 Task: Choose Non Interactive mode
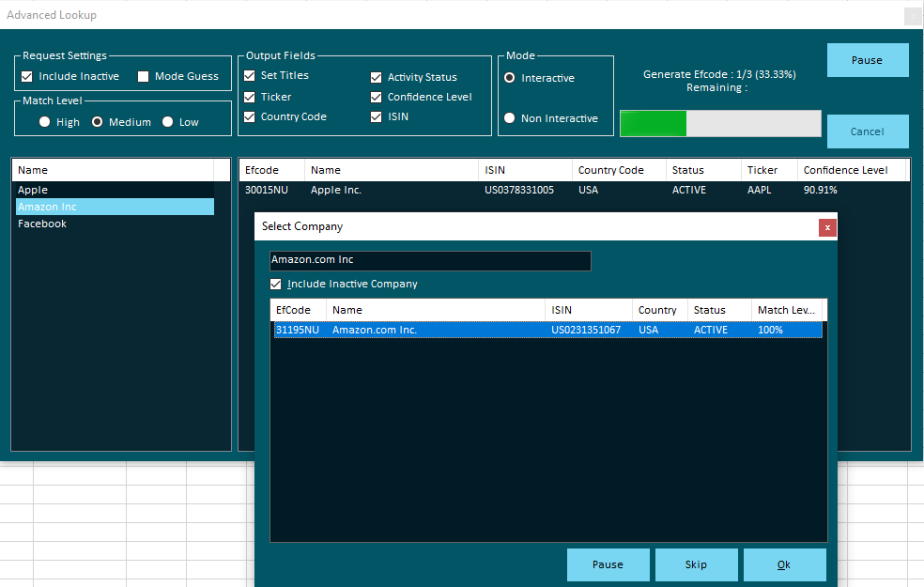tap(510, 118)
